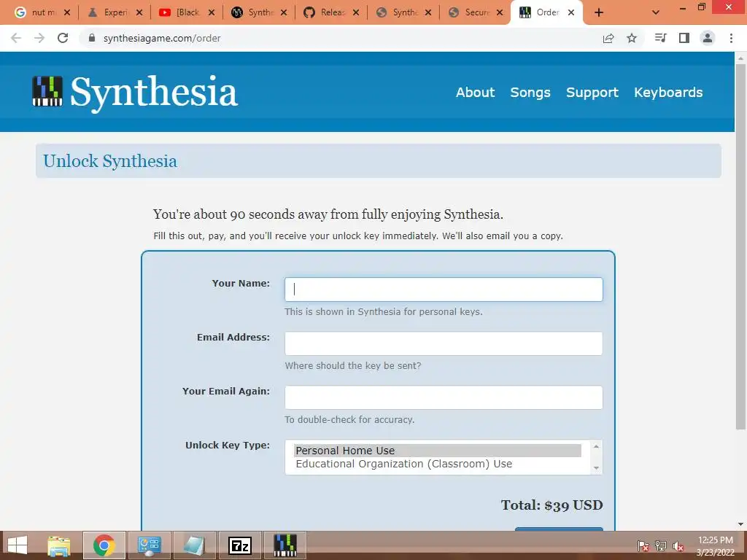Select 'Educational Organization (Classroom) Use' option

pos(438,464)
